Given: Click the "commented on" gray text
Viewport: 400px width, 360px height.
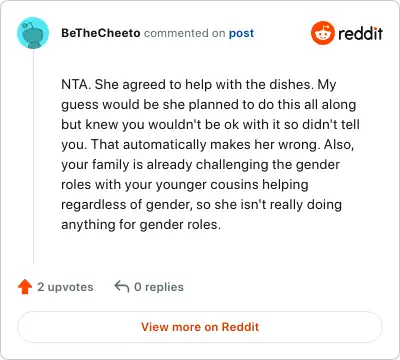Looking at the screenshot, I should [184, 33].
